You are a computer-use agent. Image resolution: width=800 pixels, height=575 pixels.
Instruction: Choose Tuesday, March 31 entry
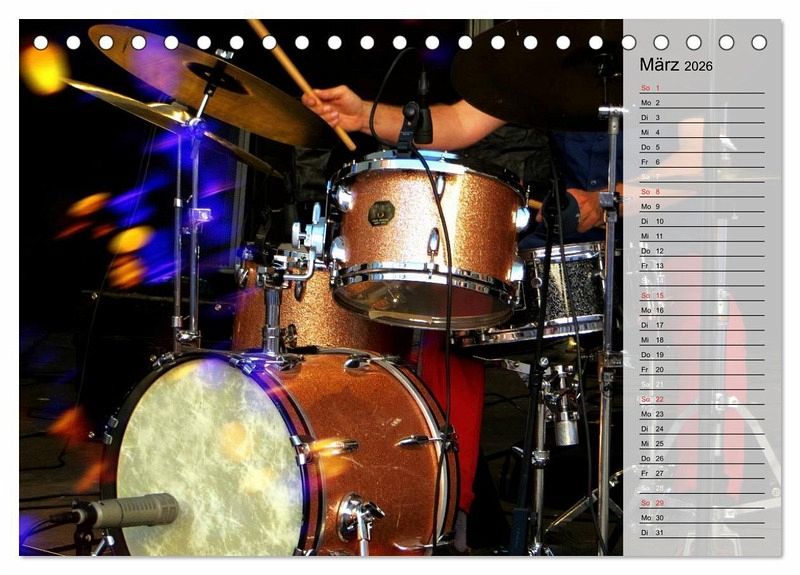700,532
